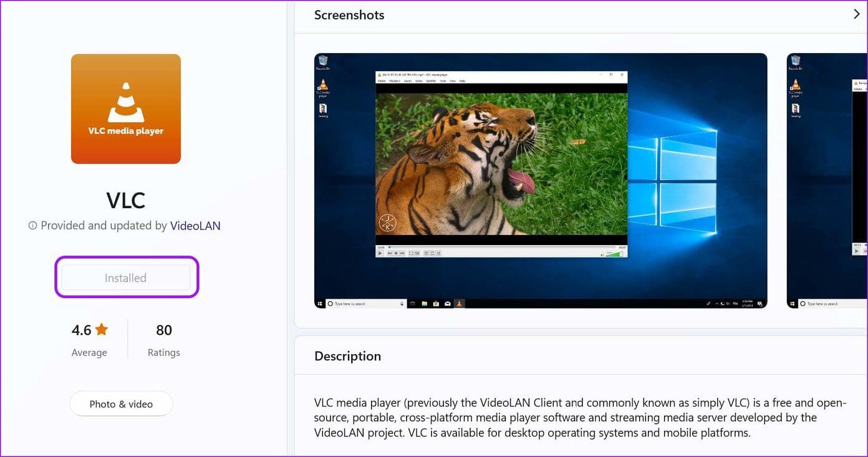Click the info icon beside Provided and updated
868x457 pixels.
pyautogui.click(x=32, y=226)
